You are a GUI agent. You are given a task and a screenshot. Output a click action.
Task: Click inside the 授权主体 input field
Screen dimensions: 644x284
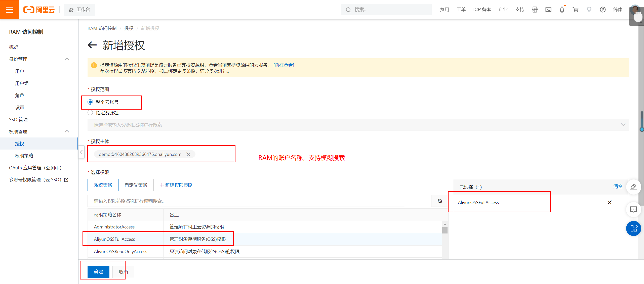(x=358, y=154)
